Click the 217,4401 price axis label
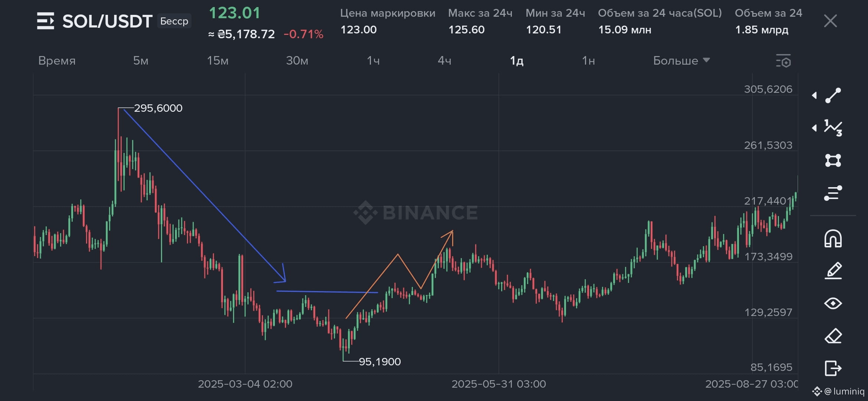The width and height of the screenshot is (868, 401). (x=767, y=201)
